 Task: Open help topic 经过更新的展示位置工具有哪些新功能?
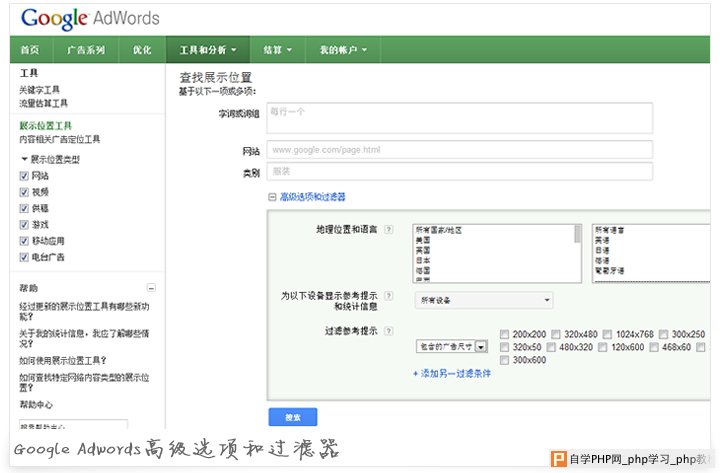click(84, 311)
